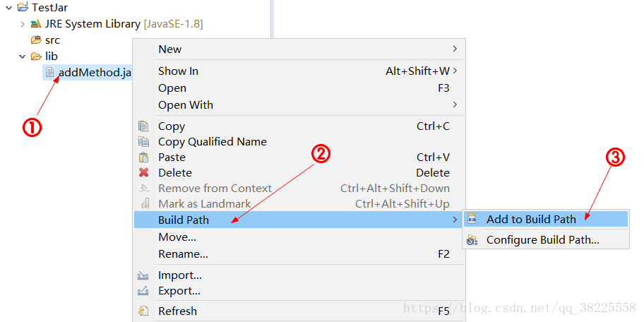Choose Paste from the context menu

(300, 157)
